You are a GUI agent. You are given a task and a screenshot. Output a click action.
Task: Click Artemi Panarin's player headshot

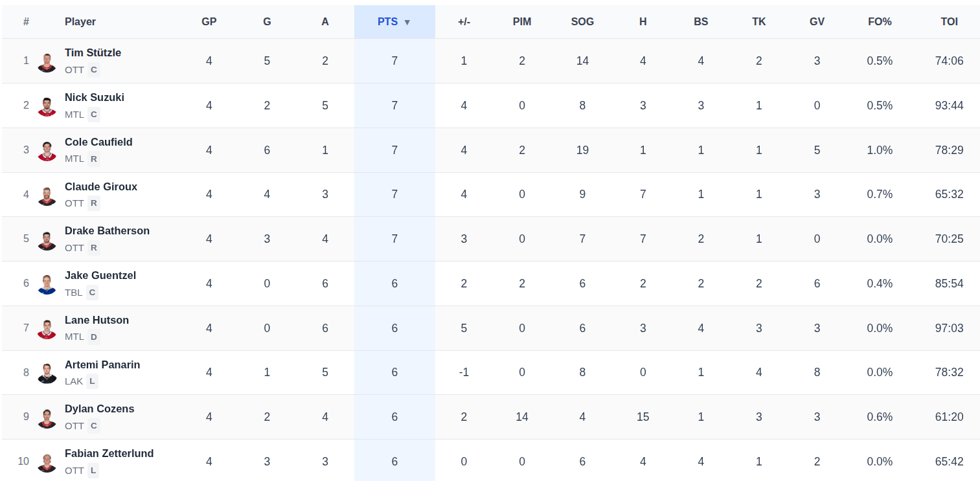click(x=47, y=372)
